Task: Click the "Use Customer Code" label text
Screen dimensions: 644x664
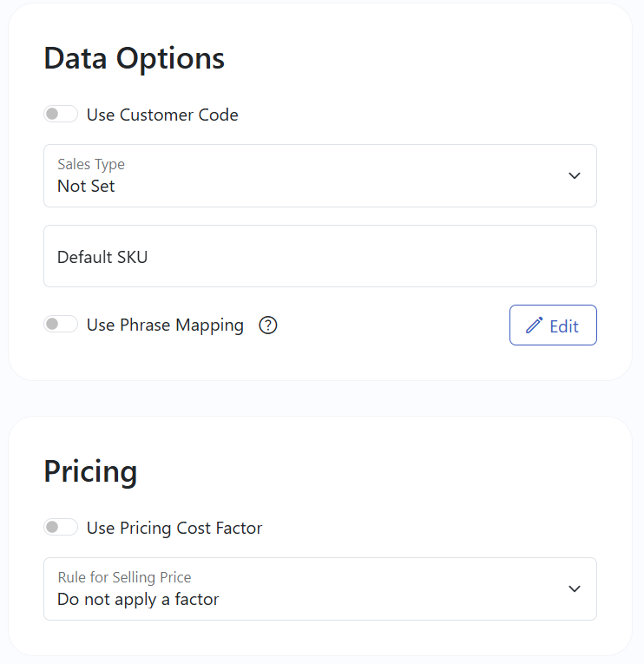Action: 162,115
